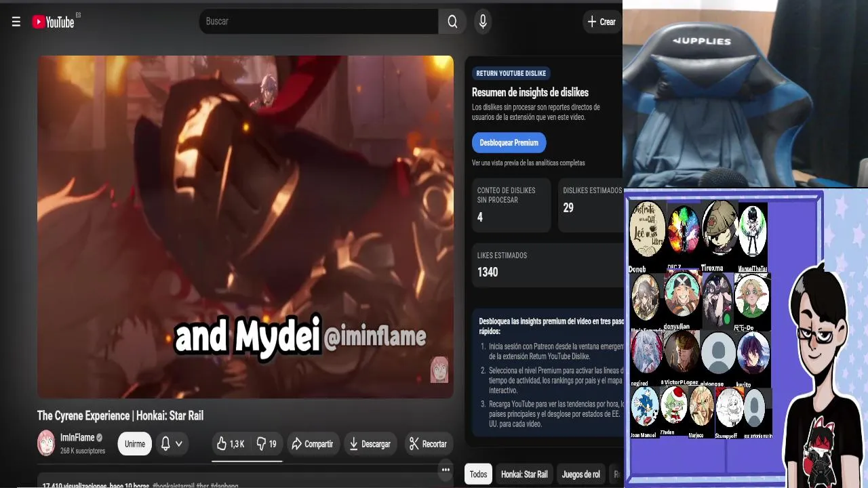Select the Juegos de rol chip
The width and height of the screenshot is (868, 488).
[581, 474]
